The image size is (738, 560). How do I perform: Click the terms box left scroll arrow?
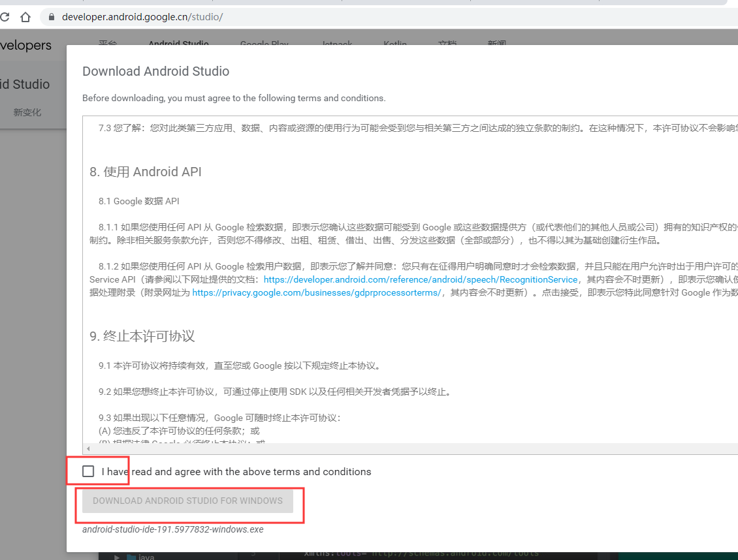(x=88, y=448)
